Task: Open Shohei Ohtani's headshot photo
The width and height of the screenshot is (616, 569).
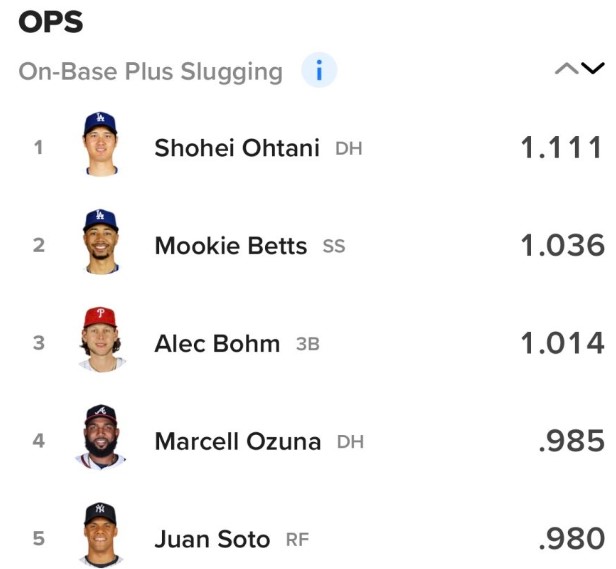Action: click(100, 146)
